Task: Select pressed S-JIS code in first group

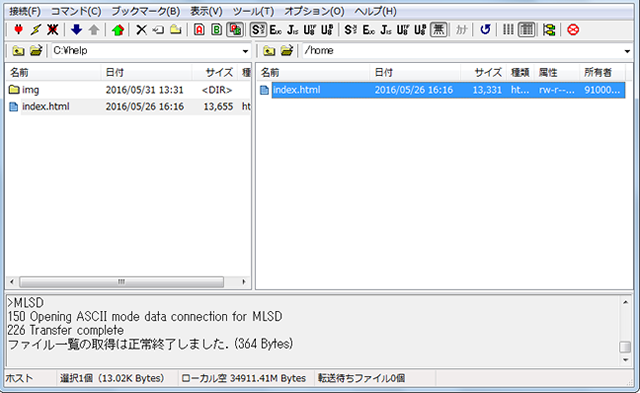Action: point(258,29)
